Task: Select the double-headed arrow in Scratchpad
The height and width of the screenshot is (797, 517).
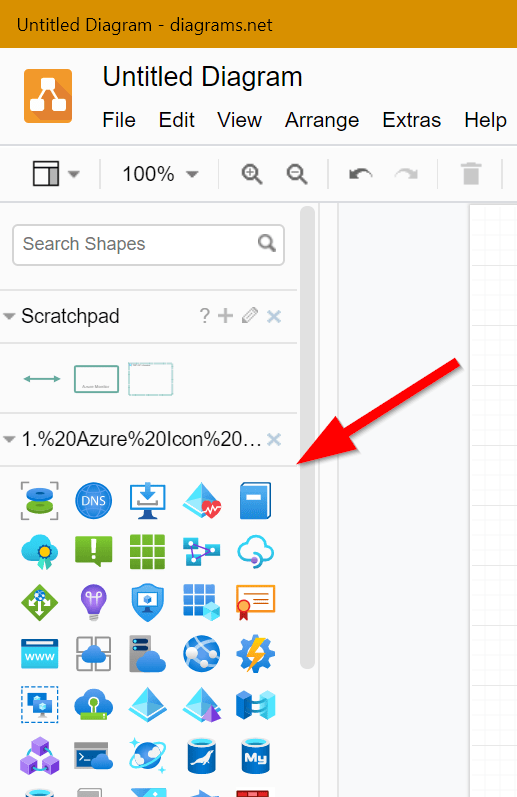Action: click(x=42, y=379)
